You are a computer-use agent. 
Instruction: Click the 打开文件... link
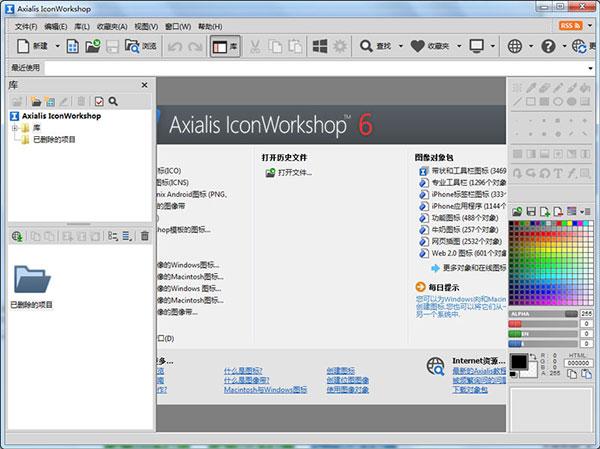pyautogui.click(x=295, y=173)
